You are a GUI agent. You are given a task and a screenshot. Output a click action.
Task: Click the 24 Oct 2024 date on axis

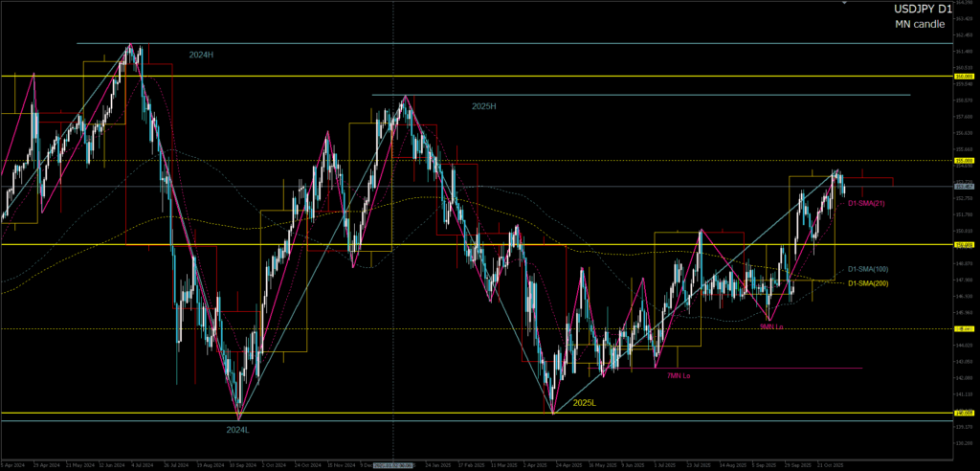pyautogui.click(x=308, y=464)
